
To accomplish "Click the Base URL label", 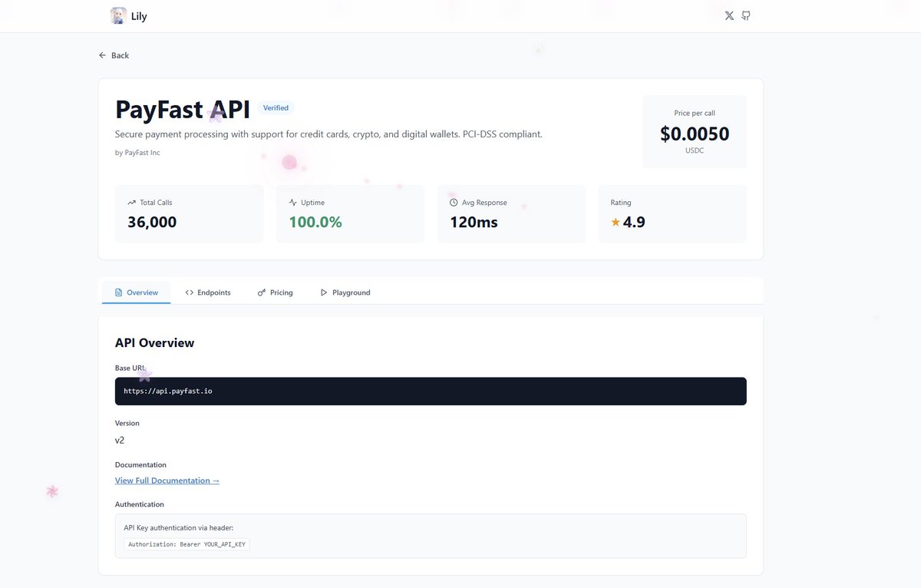I will tap(130, 368).
